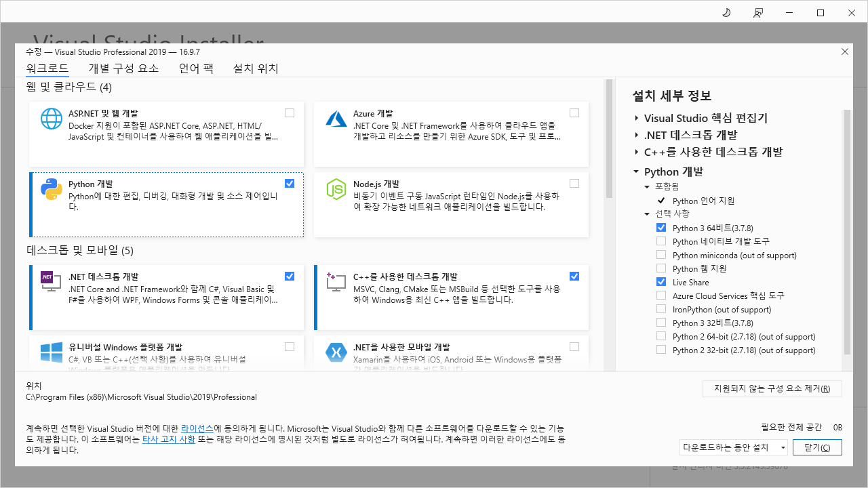Collapse the Python 개발 details node

637,172
